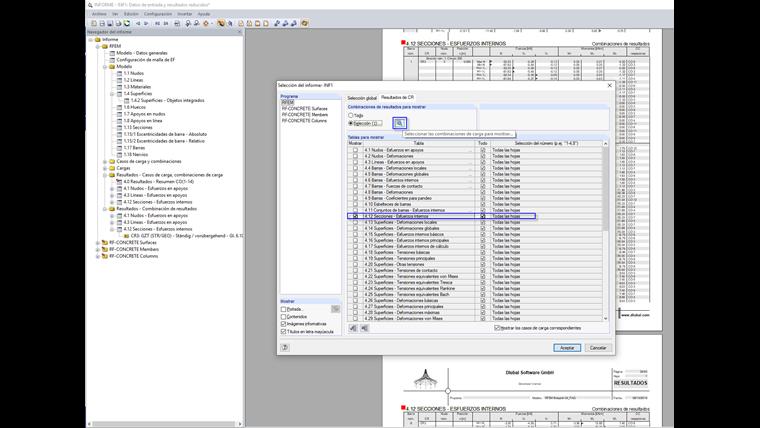This screenshot has height=428, width=760.
Task: Click the first blue export toolbar icon
Action: [x=277, y=23]
